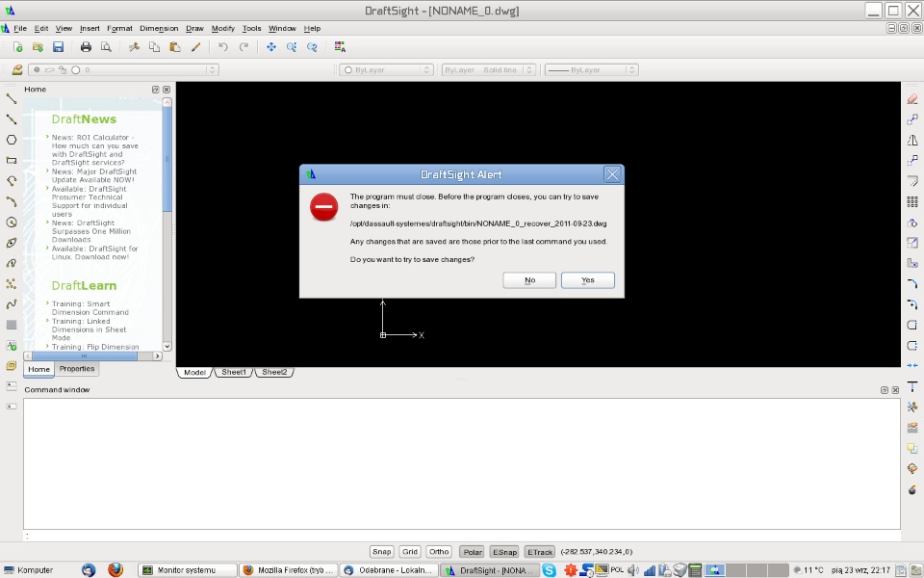Open the ByLayer line weight dropdown

click(591, 69)
